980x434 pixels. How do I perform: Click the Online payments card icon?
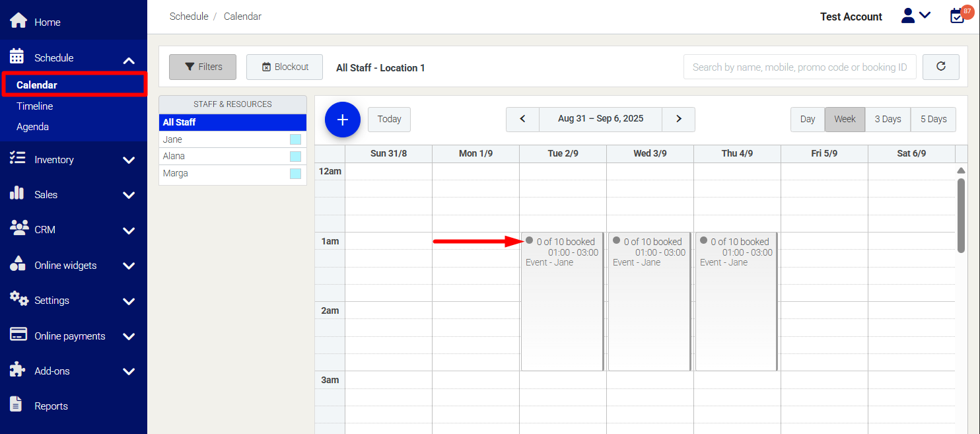tap(18, 334)
